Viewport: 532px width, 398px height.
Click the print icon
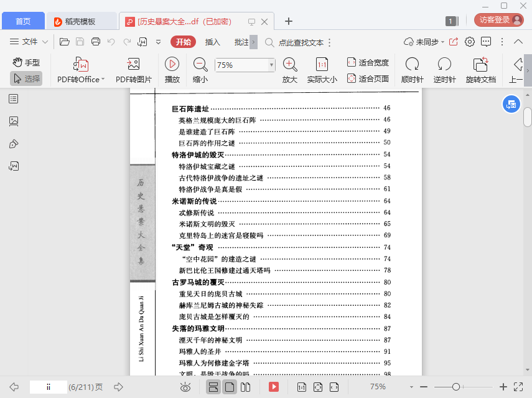pyautogui.click(x=96, y=42)
